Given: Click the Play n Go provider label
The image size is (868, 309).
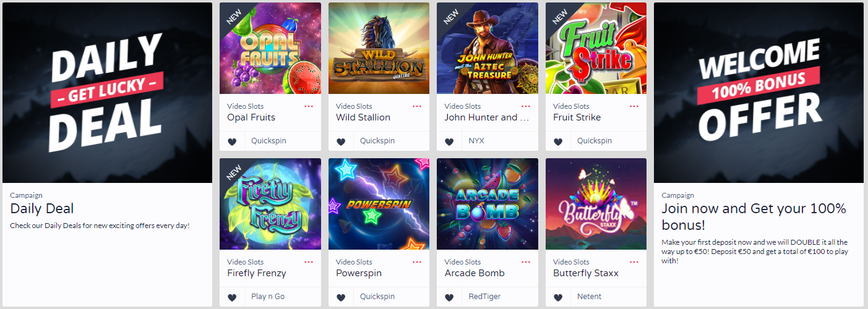Looking at the screenshot, I should [x=268, y=297].
